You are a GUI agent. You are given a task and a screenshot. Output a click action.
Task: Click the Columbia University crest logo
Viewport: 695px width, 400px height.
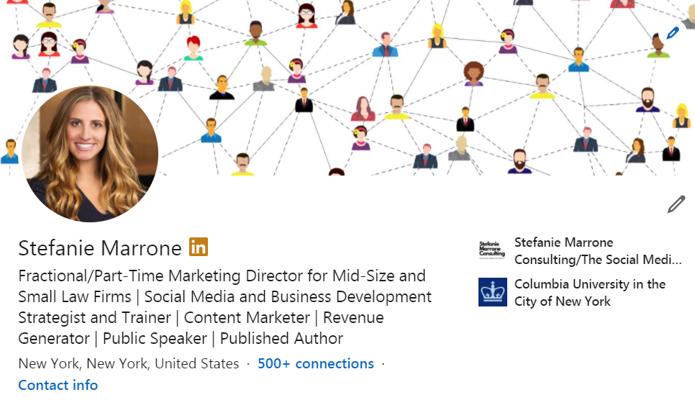point(492,292)
